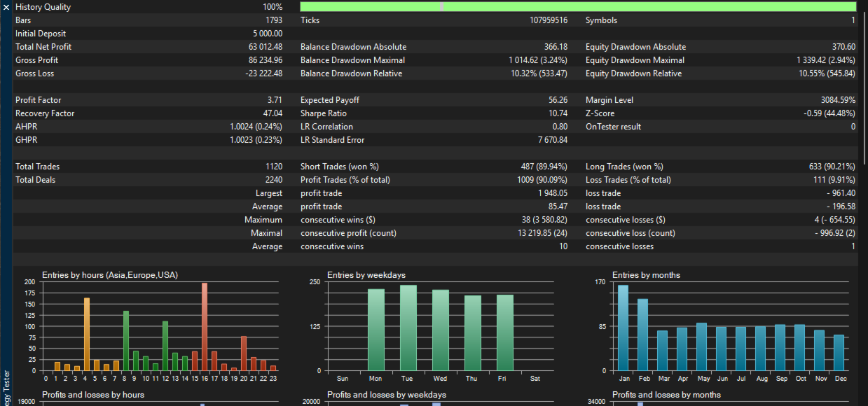Click the tallest red bar at hour 16
Viewport: 868px width, 406px height.
205,327
